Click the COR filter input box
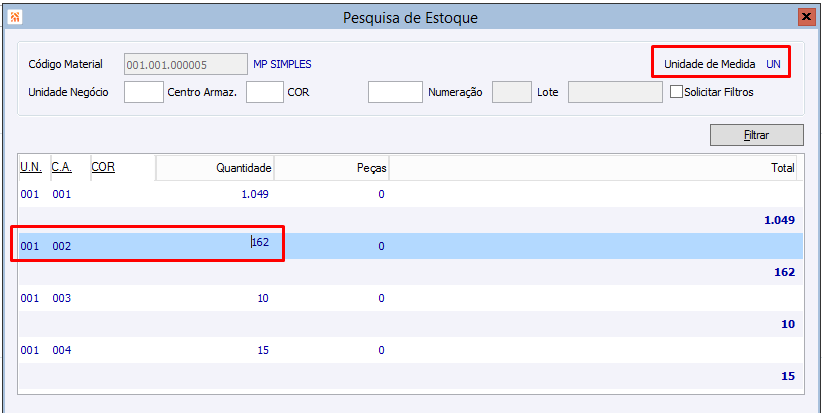This screenshot has width=822, height=413. pyautogui.click(x=395, y=92)
